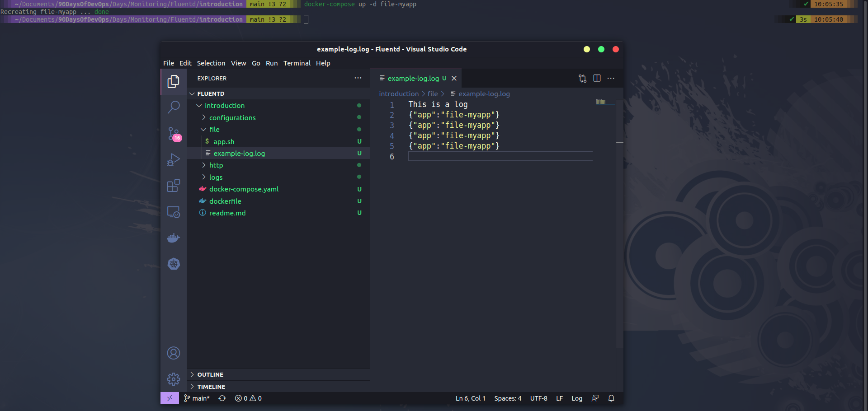Expand the http folder
868x411 pixels.
tap(278, 165)
